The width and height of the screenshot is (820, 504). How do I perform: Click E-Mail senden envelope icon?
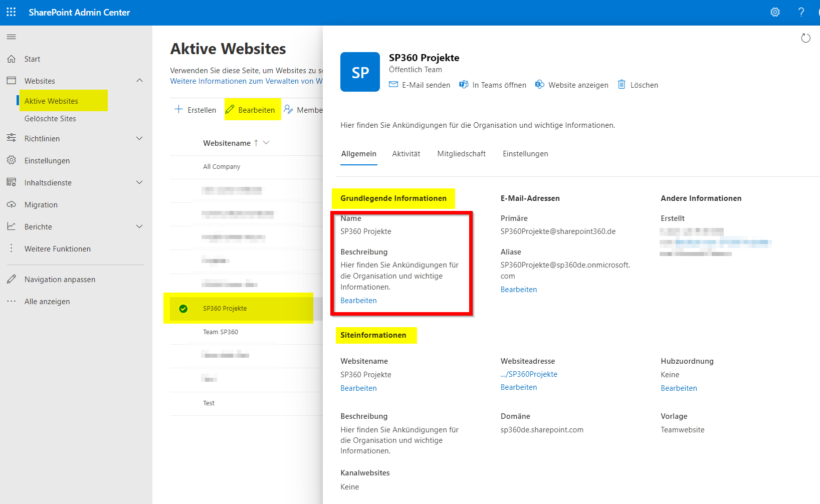point(393,85)
